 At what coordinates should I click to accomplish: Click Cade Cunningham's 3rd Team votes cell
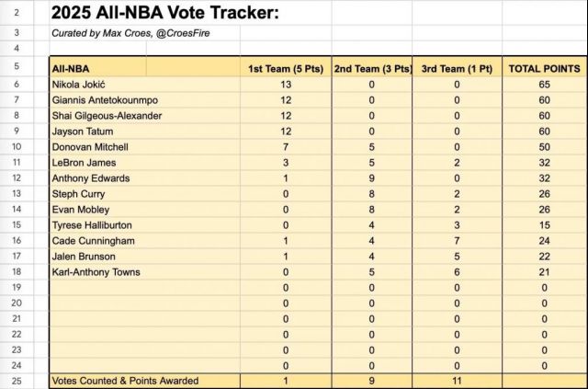457,241
